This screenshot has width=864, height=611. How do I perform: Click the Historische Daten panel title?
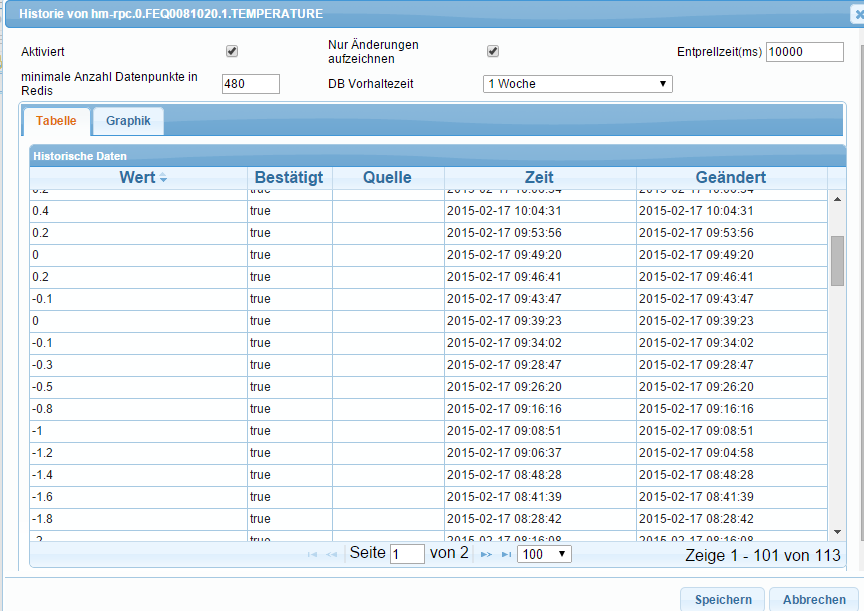[80, 156]
